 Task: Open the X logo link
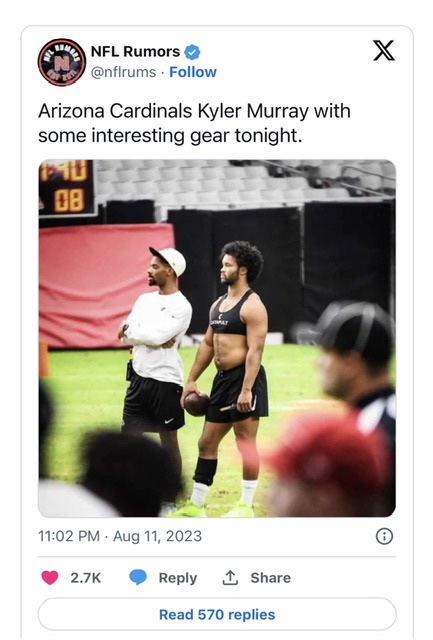pyautogui.click(x=384, y=51)
